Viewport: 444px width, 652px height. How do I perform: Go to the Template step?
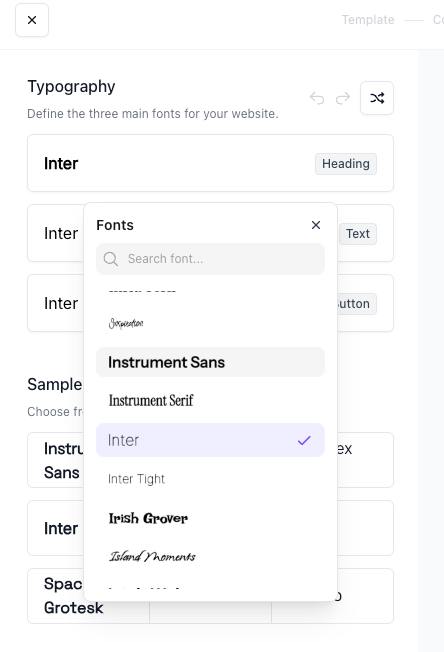point(368,20)
